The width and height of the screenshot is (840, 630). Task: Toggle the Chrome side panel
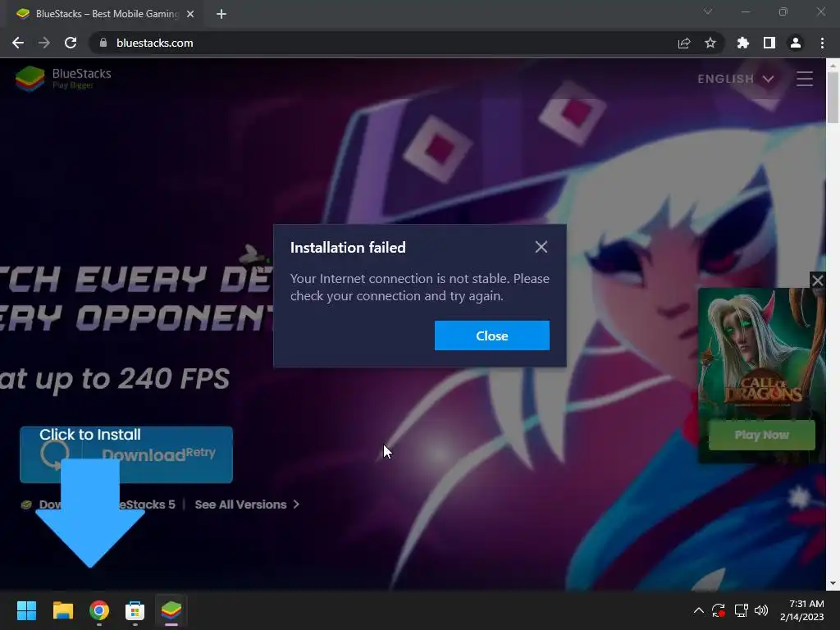click(769, 43)
